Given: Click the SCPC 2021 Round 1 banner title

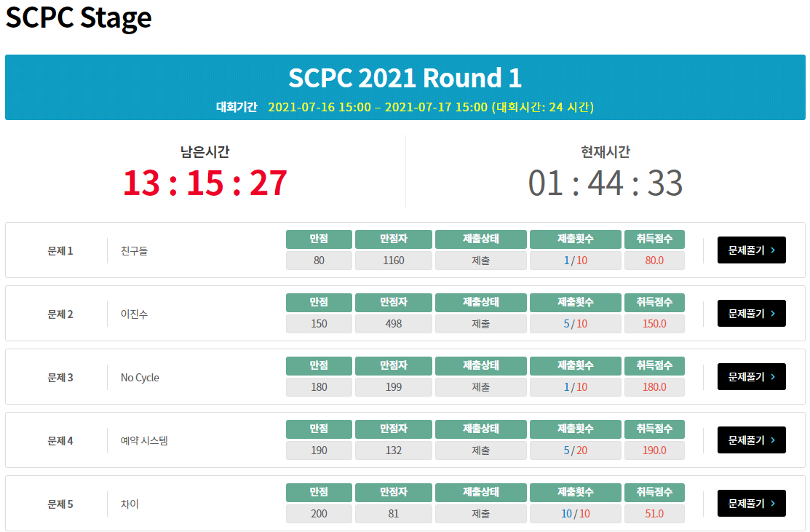Looking at the screenshot, I should tap(405, 78).
